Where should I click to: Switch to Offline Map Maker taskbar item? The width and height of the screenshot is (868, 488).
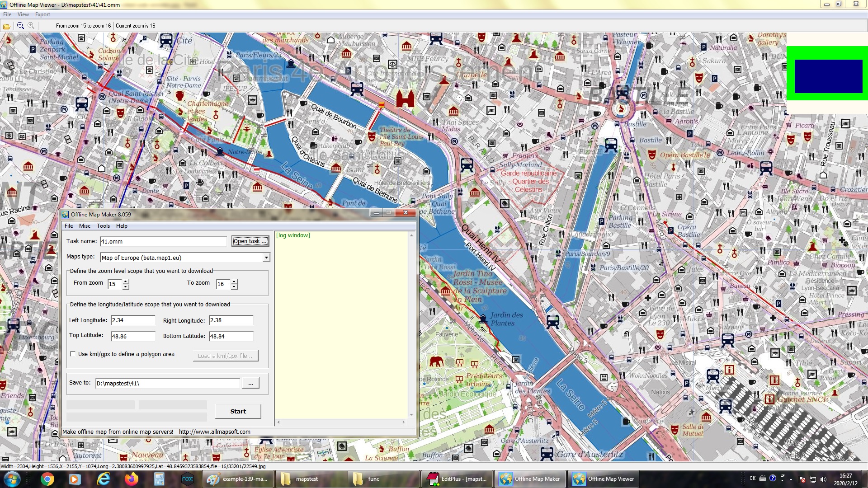pyautogui.click(x=529, y=479)
